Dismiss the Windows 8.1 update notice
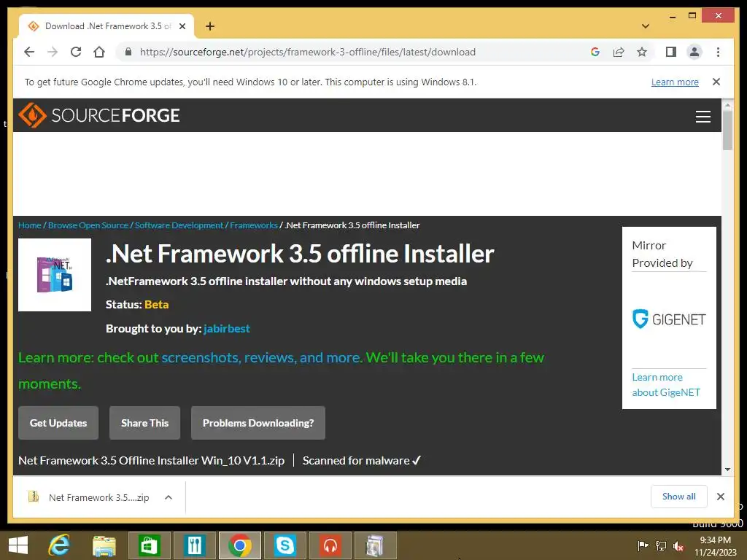747x560 pixels. [716, 82]
